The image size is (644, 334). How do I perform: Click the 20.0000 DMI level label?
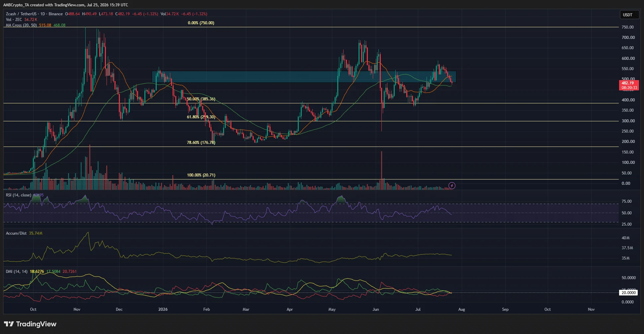(x=629, y=293)
